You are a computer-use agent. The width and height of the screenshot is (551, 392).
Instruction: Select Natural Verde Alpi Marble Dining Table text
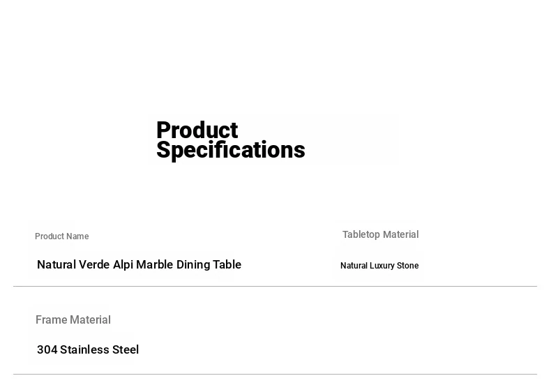tap(139, 265)
